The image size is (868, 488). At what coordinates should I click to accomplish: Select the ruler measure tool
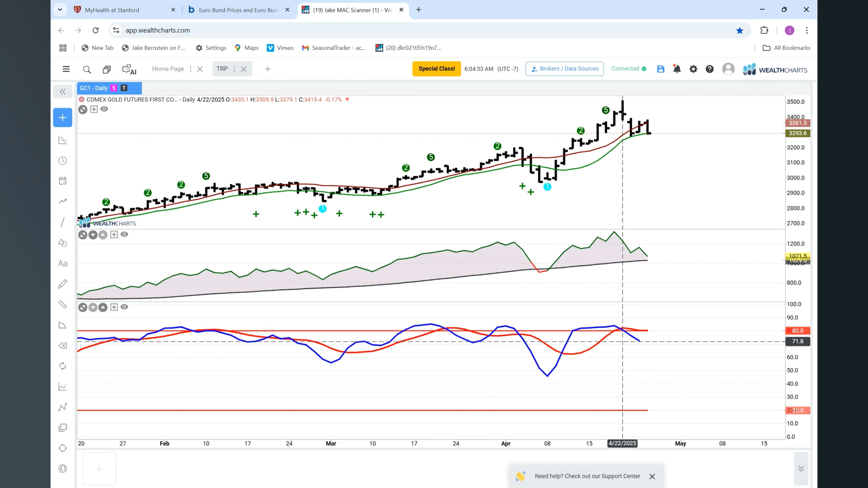click(63, 305)
